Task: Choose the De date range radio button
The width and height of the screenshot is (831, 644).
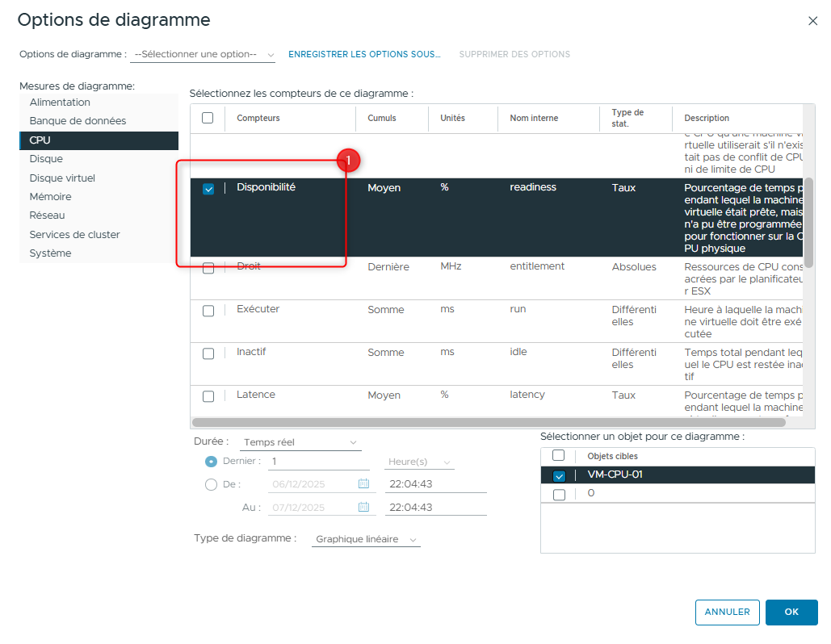Action: 212,484
